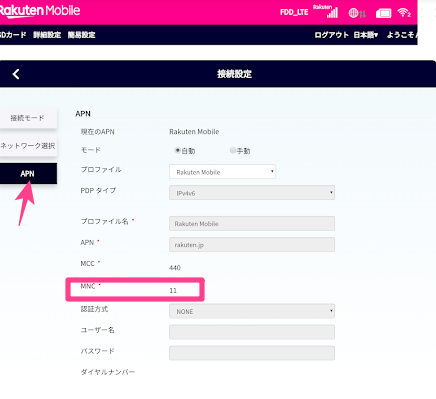Switch to the 接続モード tab

(x=28, y=118)
